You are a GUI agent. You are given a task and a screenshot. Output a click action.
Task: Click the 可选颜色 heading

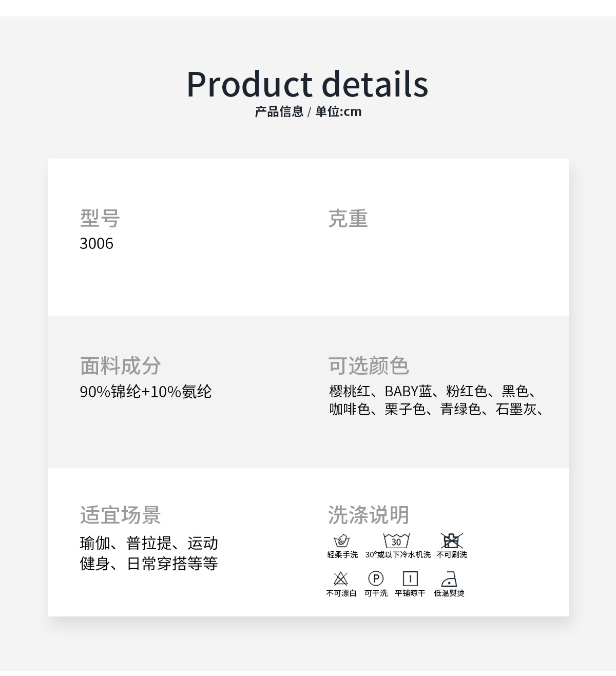tap(369, 366)
